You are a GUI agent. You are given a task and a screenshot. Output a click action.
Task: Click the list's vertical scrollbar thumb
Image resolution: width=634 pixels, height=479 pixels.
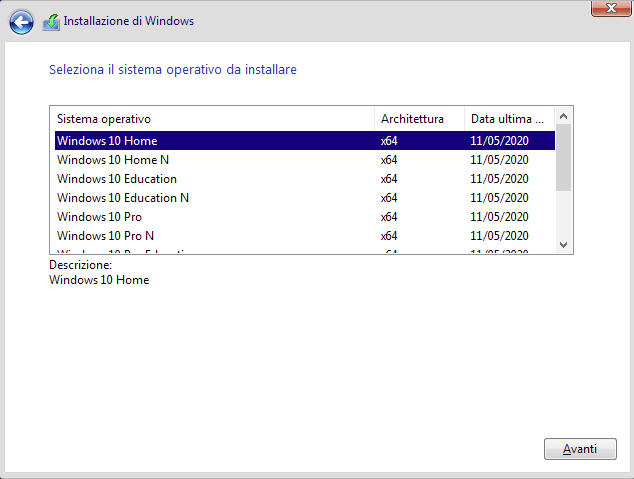tap(564, 158)
